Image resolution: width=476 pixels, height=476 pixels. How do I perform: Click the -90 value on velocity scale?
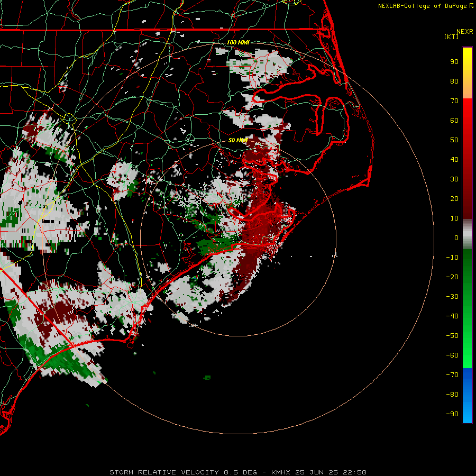click(452, 414)
